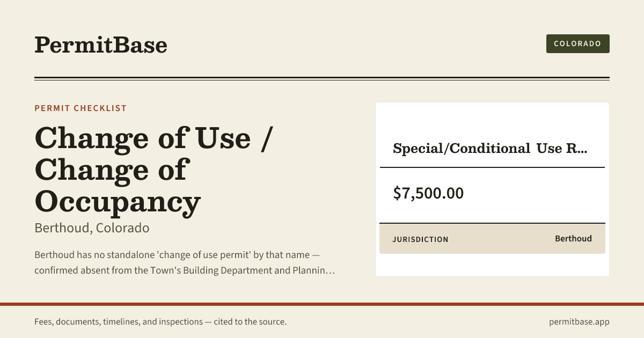
Task: Click the PERMIT CHECKLIST label
Action: click(x=80, y=108)
